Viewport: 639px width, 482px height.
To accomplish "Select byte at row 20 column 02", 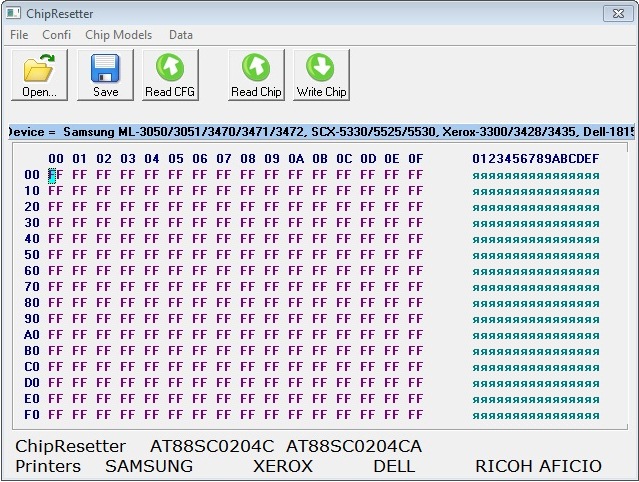I will tap(104, 207).
